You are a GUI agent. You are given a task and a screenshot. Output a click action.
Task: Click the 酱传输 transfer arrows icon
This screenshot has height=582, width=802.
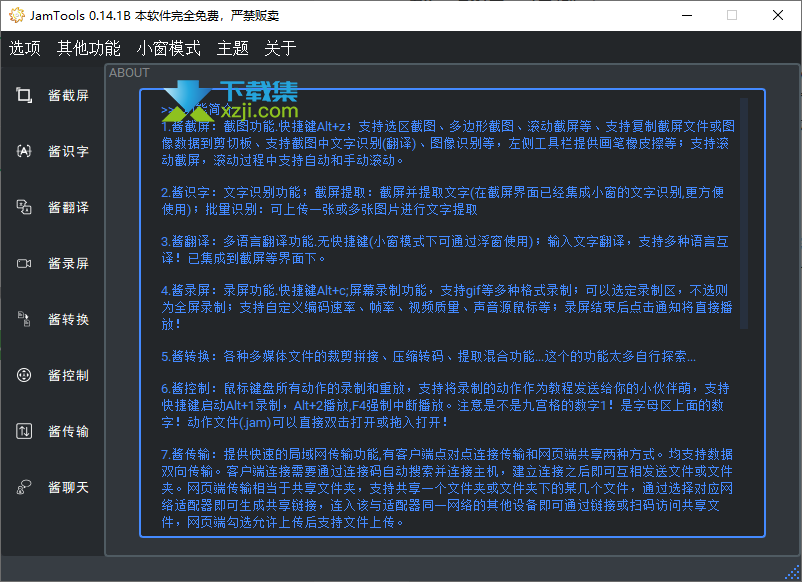pyautogui.click(x=24, y=431)
